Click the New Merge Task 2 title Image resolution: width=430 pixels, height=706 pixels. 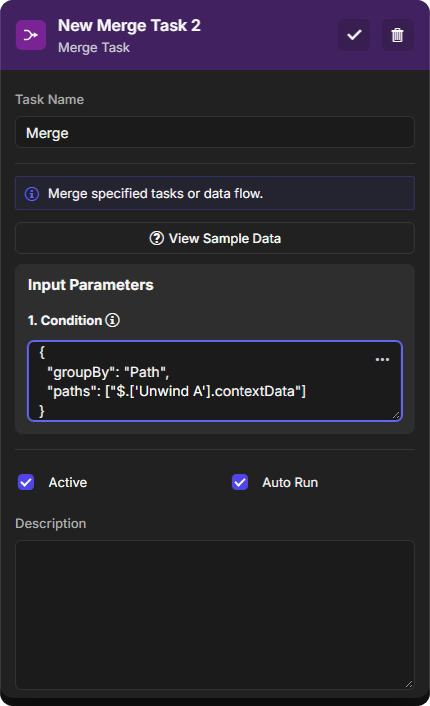click(x=129, y=26)
